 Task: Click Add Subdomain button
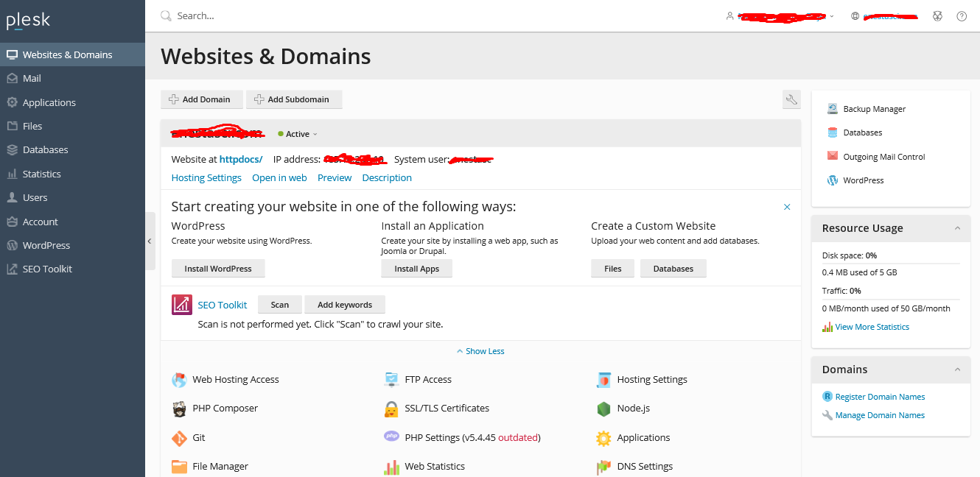coord(294,99)
